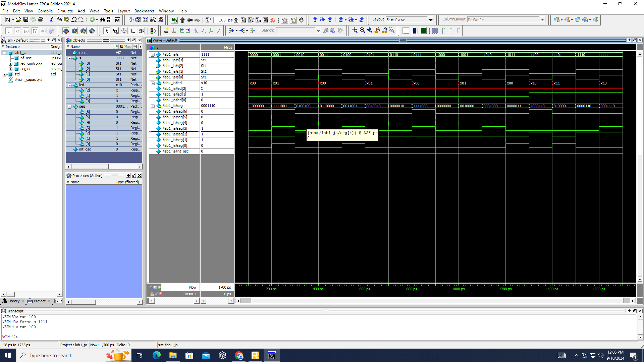Click the ModelSim M toolbar icon
The height and width of the screenshot is (362, 644).
pos(117,20)
